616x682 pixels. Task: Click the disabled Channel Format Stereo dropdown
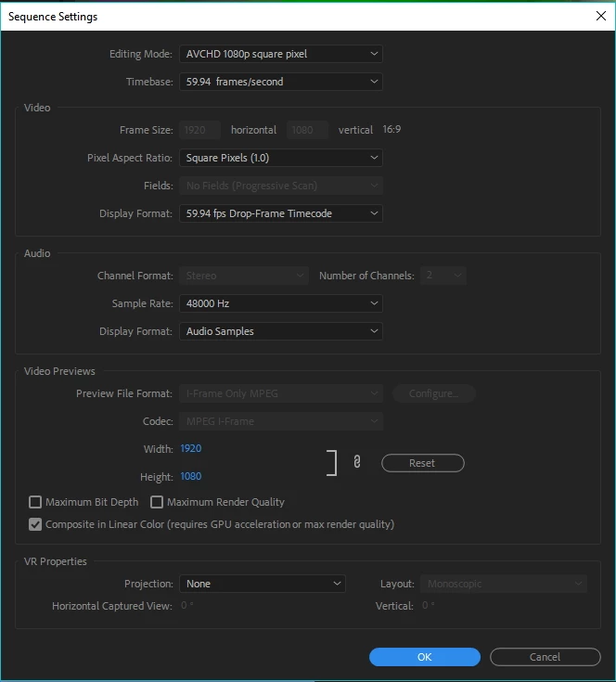click(x=244, y=276)
